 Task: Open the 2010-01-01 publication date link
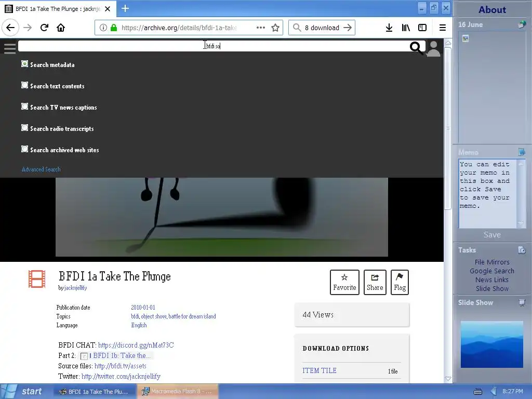143,308
